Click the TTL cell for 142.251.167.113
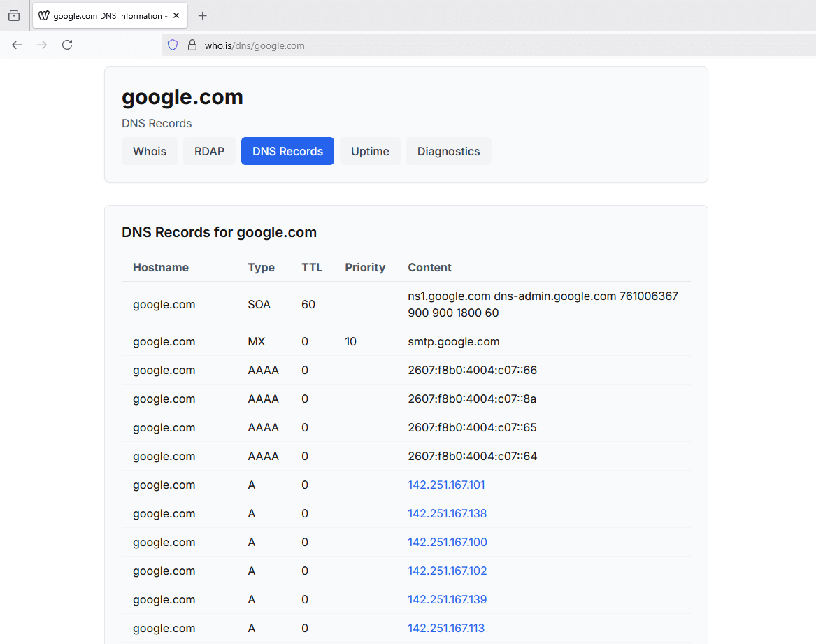The width and height of the screenshot is (816, 644). coord(305,628)
